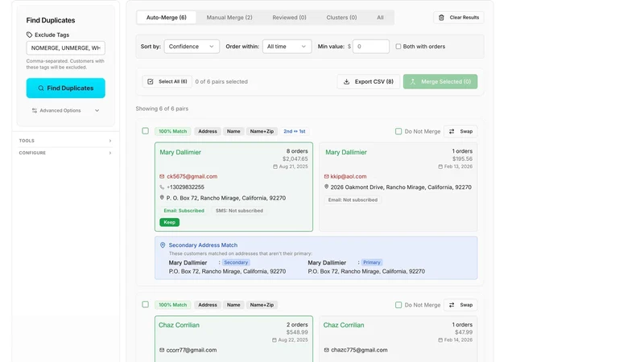The width and height of the screenshot is (644, 362).
Task: Expand the CONFIGURE section
Action: [x=65, y=153]
